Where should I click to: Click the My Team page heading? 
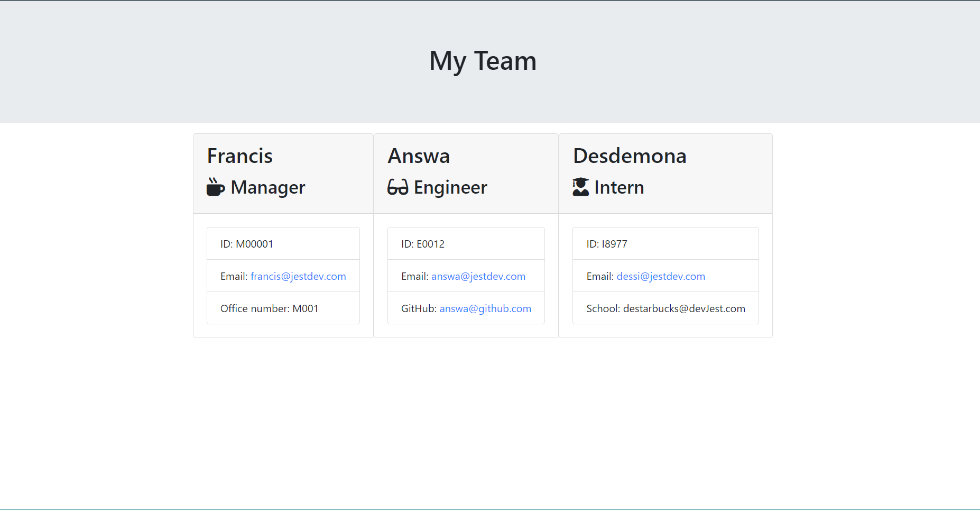(483, 61)
